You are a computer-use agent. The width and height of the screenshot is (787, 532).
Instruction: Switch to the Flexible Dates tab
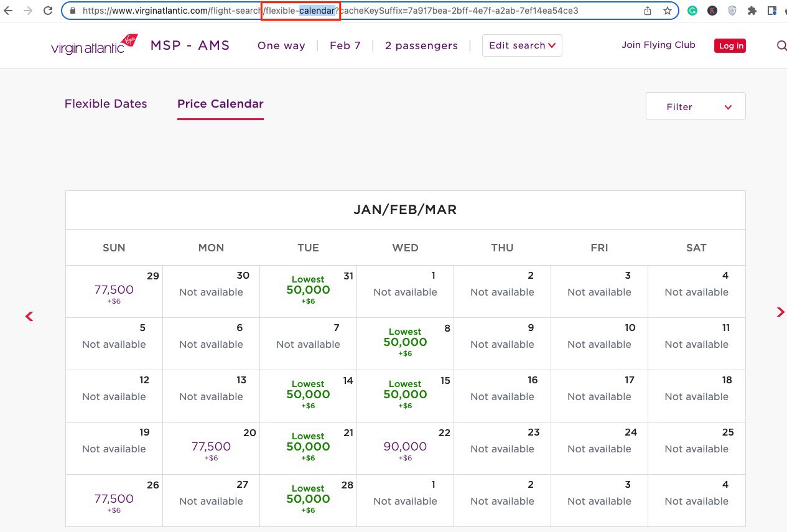click(105, 103)
